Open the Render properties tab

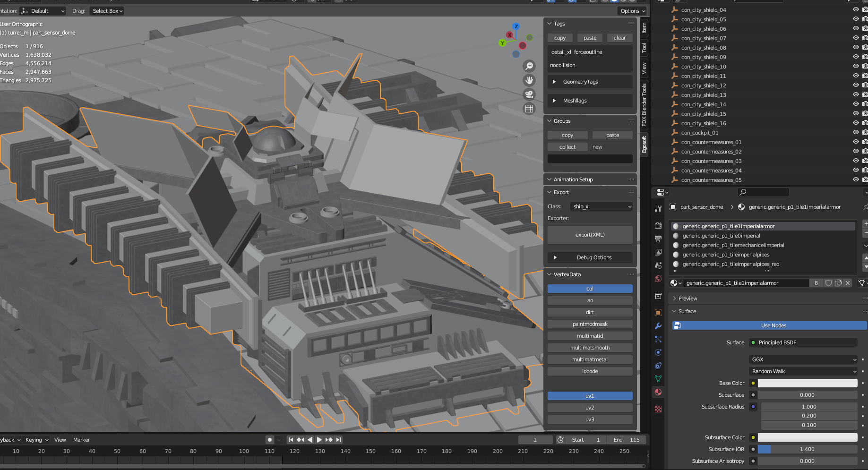658,225
